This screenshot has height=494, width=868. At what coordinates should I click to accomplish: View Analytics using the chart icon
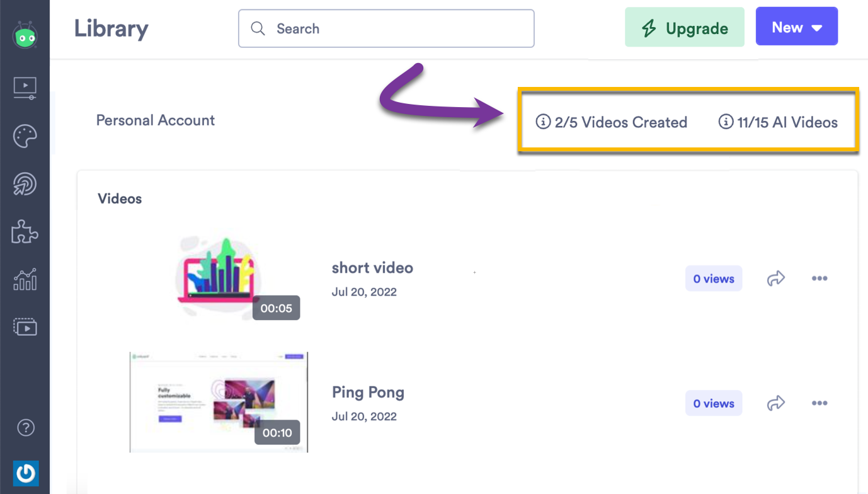[x=25, y=279]
